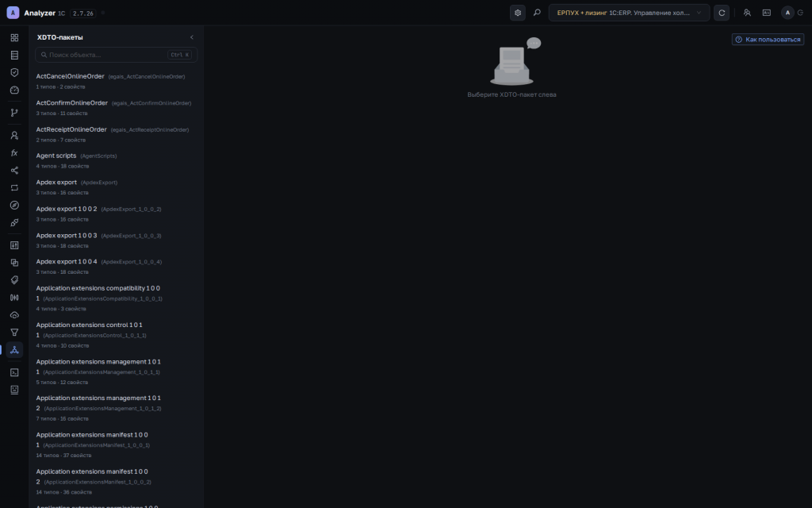812x508 pixels.
Task: Open the speedometer gauge icon in the sidebar
Action: point(14,90)
